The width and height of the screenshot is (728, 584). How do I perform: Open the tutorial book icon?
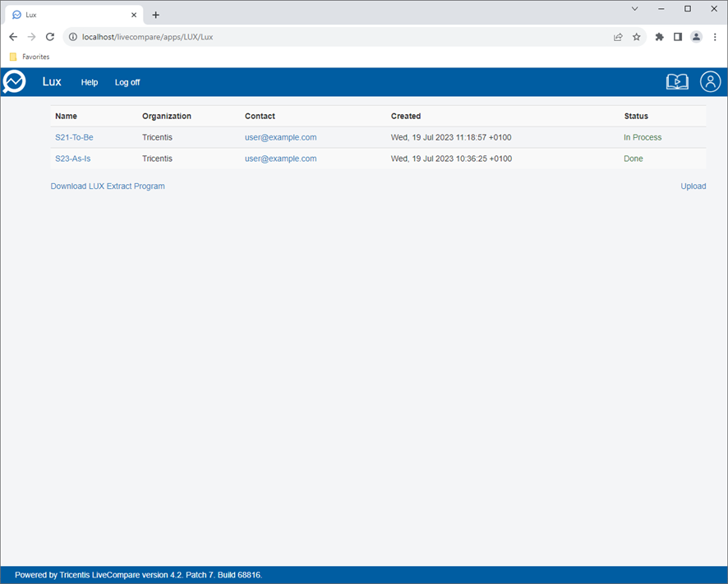[677, 81]
